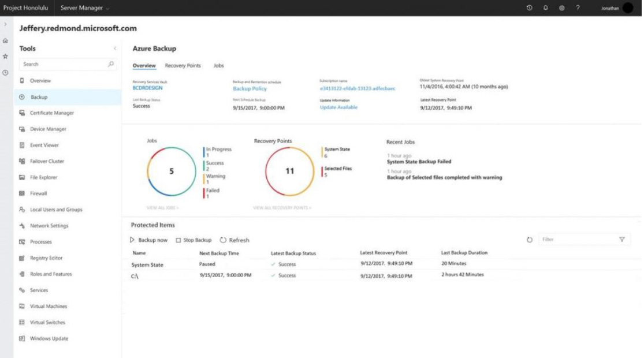
Task: Open the BCDRDESIGN vault link
Action: pos(147,88)
